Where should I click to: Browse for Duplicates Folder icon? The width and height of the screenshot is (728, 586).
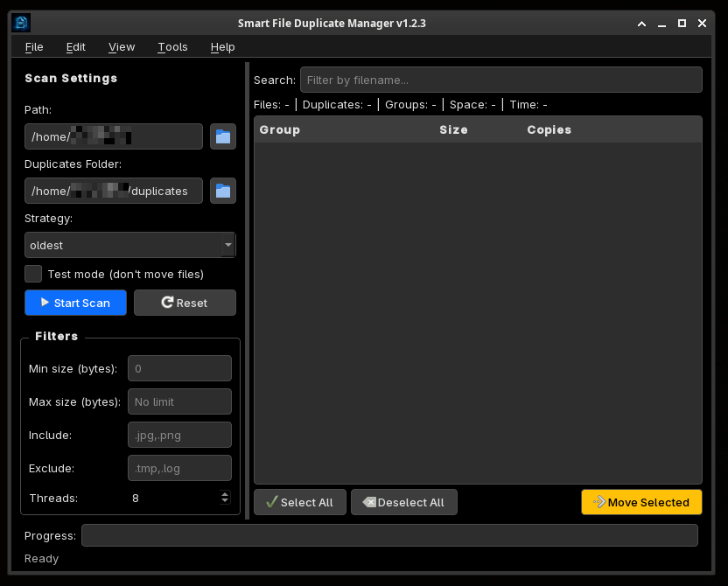coord(223,191)
